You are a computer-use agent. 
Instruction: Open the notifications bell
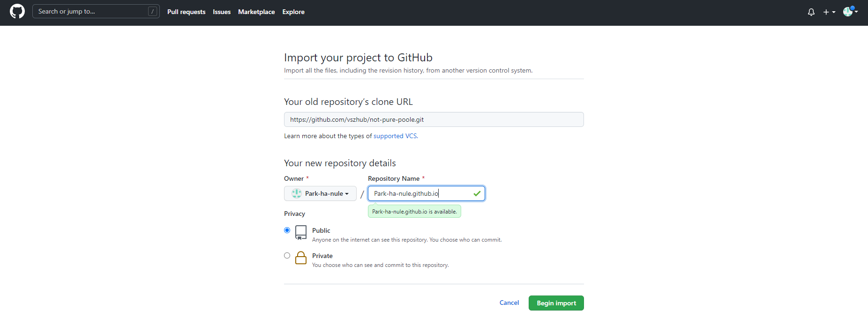pyautogui.click(x=811, y=12)
